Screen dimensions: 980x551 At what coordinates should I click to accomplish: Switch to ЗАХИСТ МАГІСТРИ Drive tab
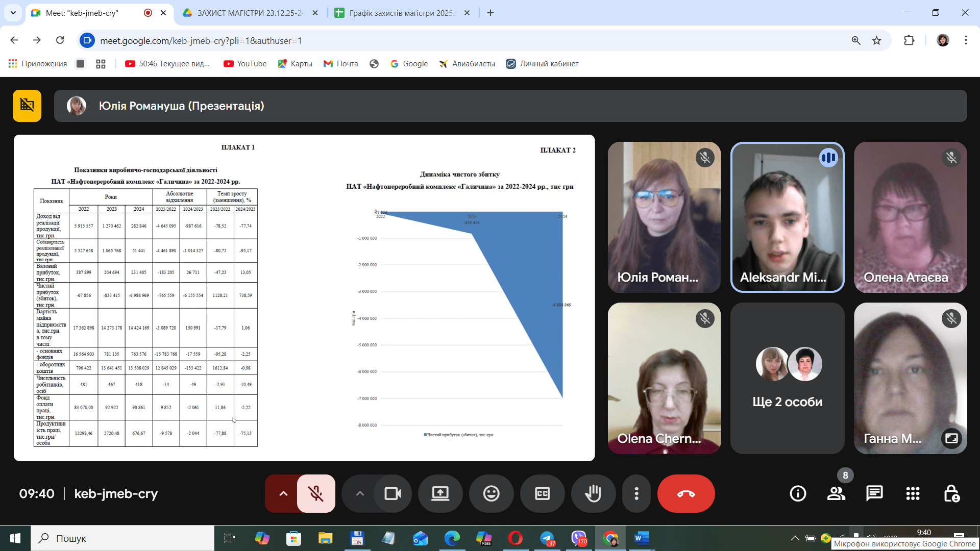tap(249, 13)
